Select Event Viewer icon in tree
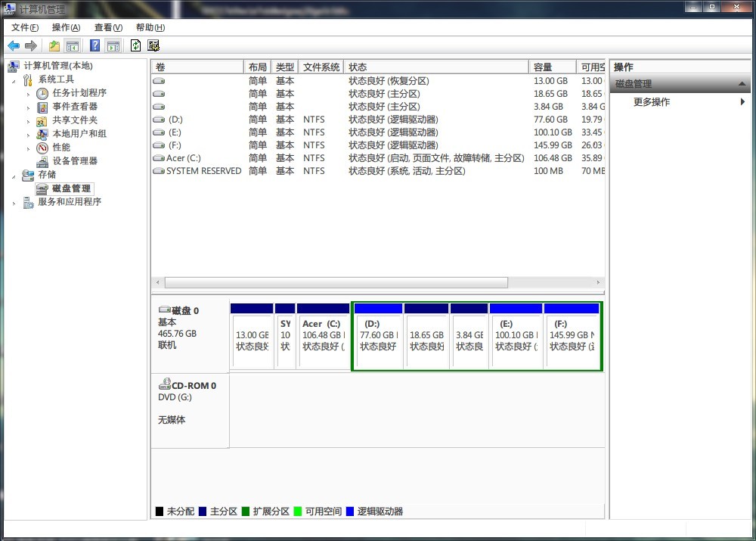This screenshot has height=541, width=756. pyautogui.click(x=42, y=107)
